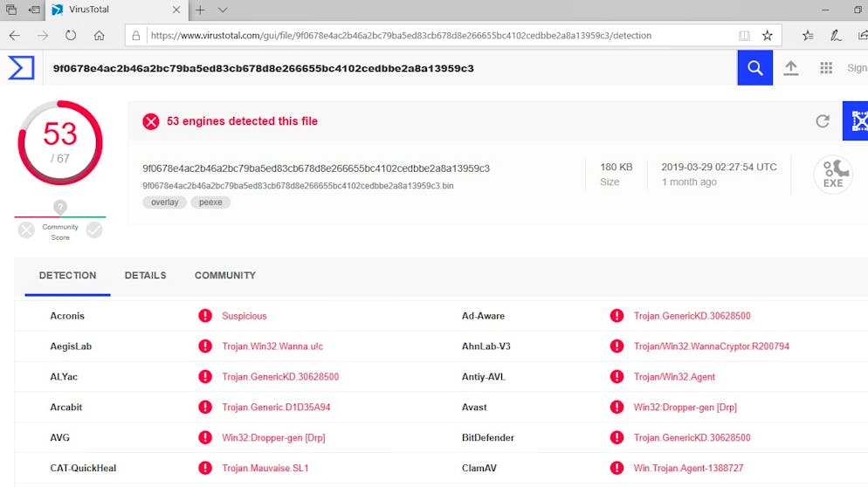
Task: Open the tab preview chevron
Action: click(x=223, y=10)
